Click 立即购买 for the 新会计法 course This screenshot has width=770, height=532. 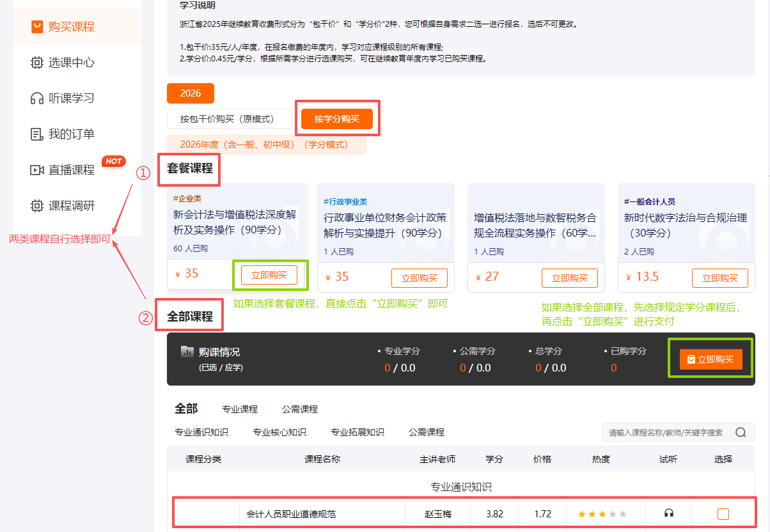[x=270, y=275]
